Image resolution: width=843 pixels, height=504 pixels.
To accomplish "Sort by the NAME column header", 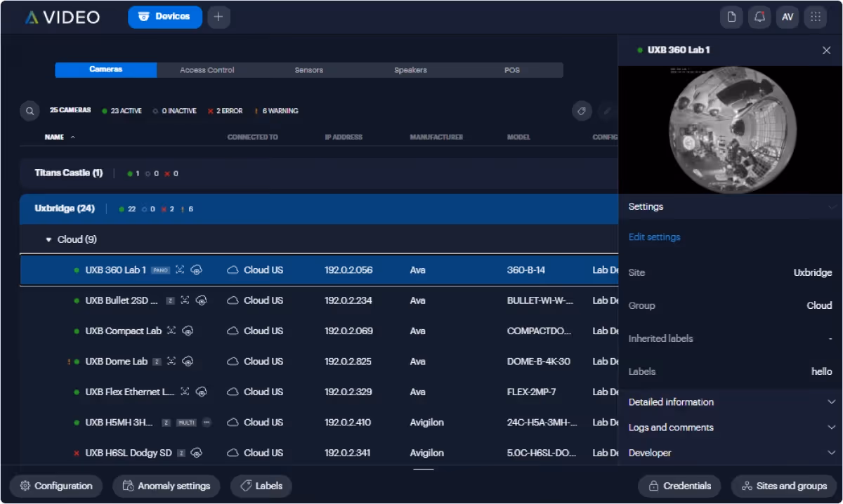I will coord(54,138).
